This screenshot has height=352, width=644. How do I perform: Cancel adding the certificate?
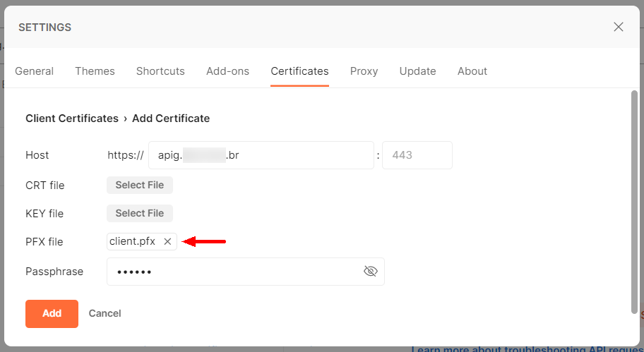click(x=105, y=313)
